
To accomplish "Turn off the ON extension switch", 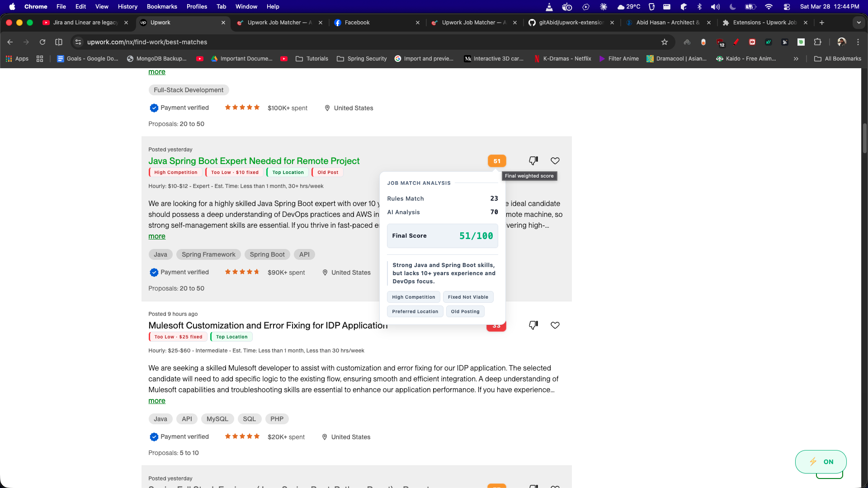I will (821, 462).
